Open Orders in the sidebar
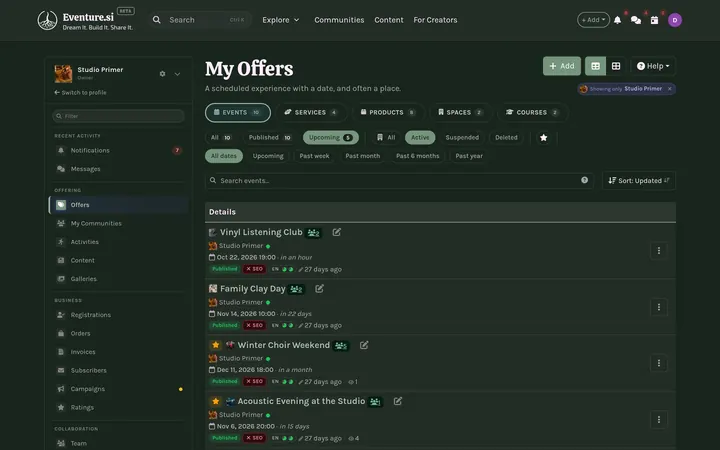Screen dimensions: 720x450 tap(118, 333)
